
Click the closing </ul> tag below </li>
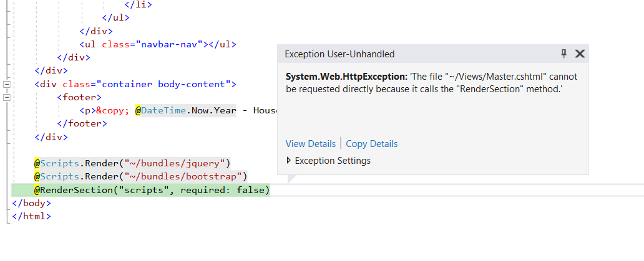[116, 17]
